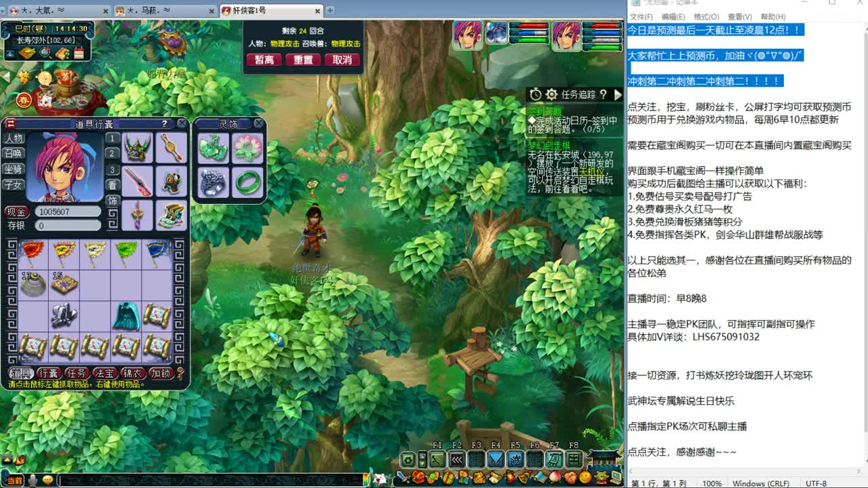This screenshot has height=488, width=868.
Task: Click the 现金 cash button
Action: [x=16, y=212]
